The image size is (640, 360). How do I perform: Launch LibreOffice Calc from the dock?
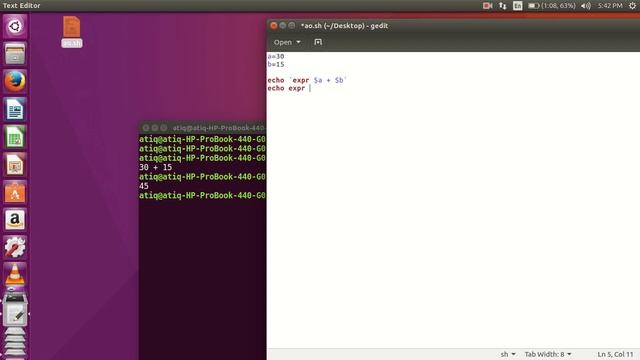pyautogui.click(x=15, y=137)
